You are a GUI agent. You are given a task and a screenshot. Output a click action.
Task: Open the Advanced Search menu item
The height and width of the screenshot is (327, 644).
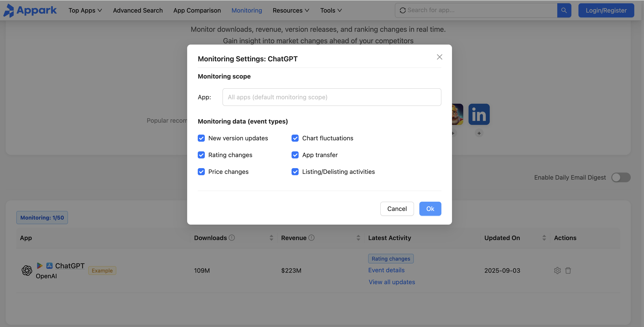(x=138, y=10)
